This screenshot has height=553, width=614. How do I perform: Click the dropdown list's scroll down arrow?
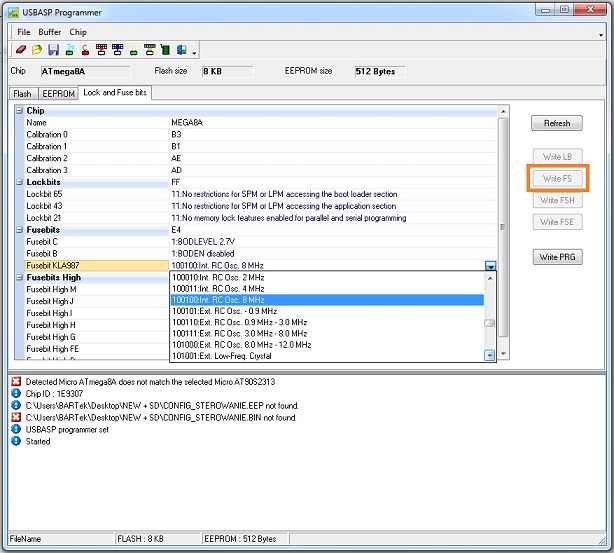click(489, 356)
